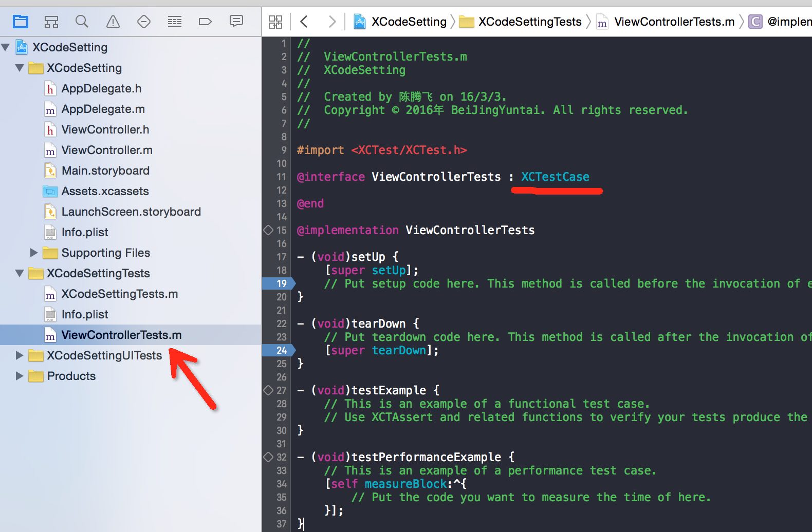The height and width of the screenshot is (532, 812).
Task: Click the Assets.xcassets folder icon
Action: tap(50, 192)
